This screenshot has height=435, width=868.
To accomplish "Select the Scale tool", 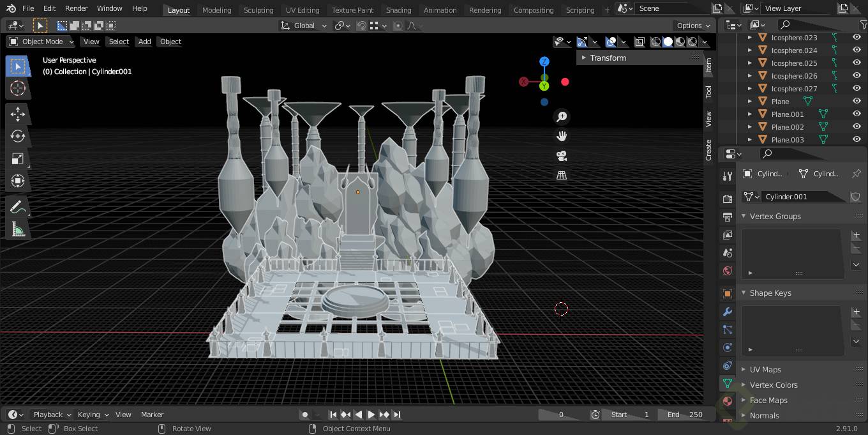I will coord(18,159).
